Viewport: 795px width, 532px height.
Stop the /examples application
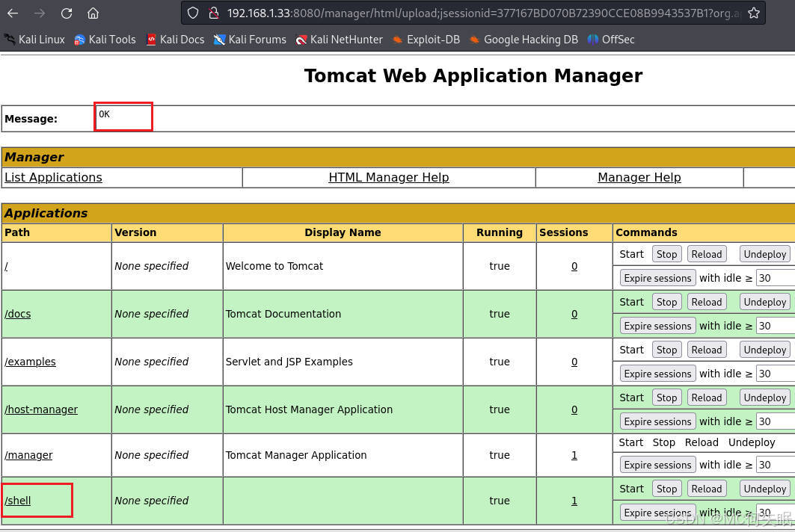(666, 350)
